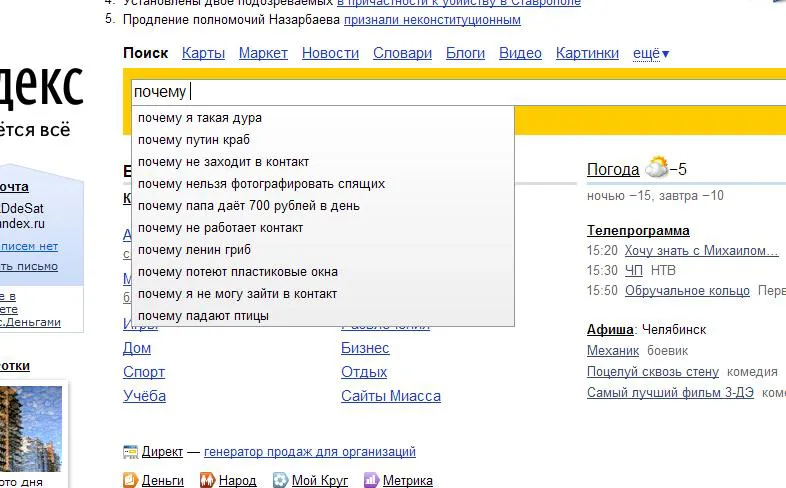Select suggestion 'почему я такая дура'
Viewport: 786px width, 488px height.
[x=323, y=118]
